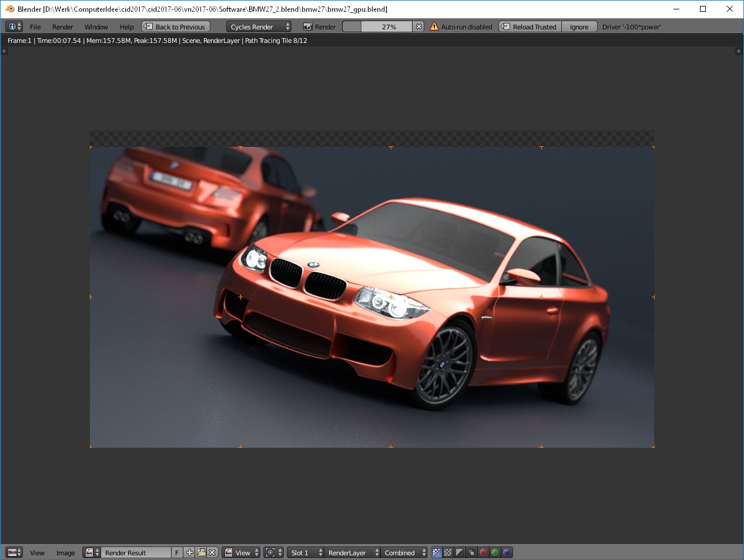The width and height of the screenshot is (744, 560).
Task: Open a new image with the New icon
Action: pyautogui.click(x=189, y=552)
